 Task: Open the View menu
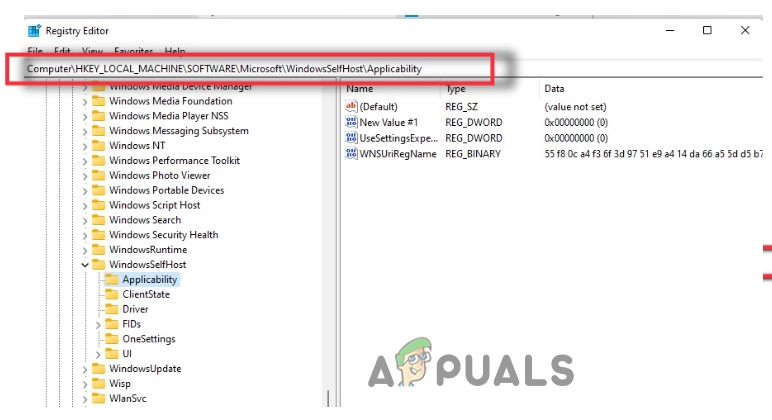92,51
